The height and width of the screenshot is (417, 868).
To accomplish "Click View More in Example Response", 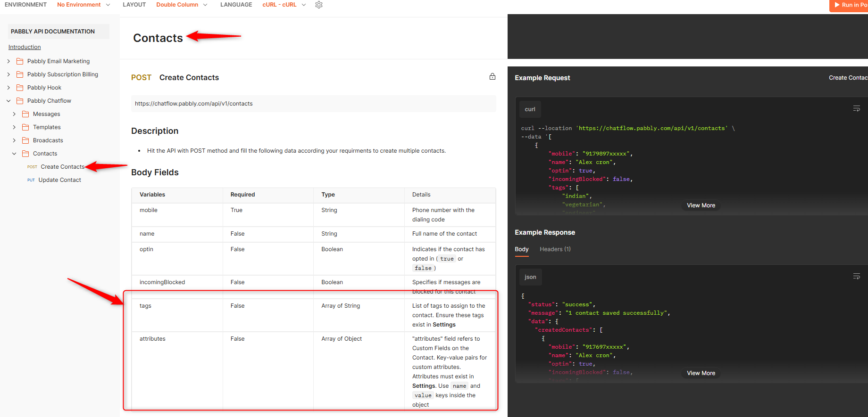I will [701, 373].
